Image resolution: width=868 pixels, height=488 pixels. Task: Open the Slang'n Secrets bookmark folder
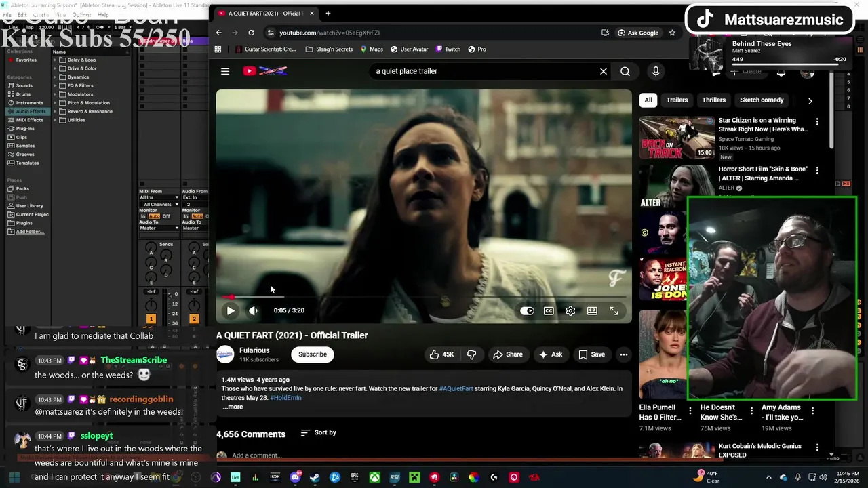[x=329, y=49]
